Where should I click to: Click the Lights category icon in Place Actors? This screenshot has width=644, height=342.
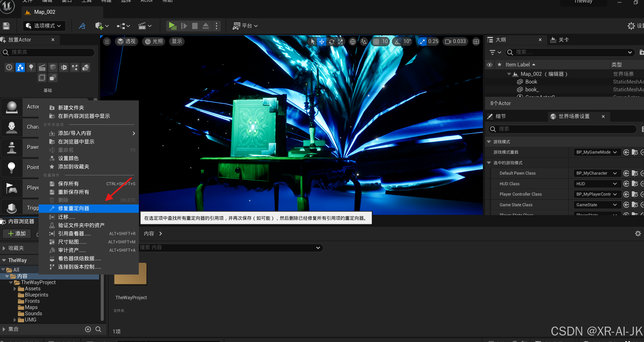tap(31, 67)
